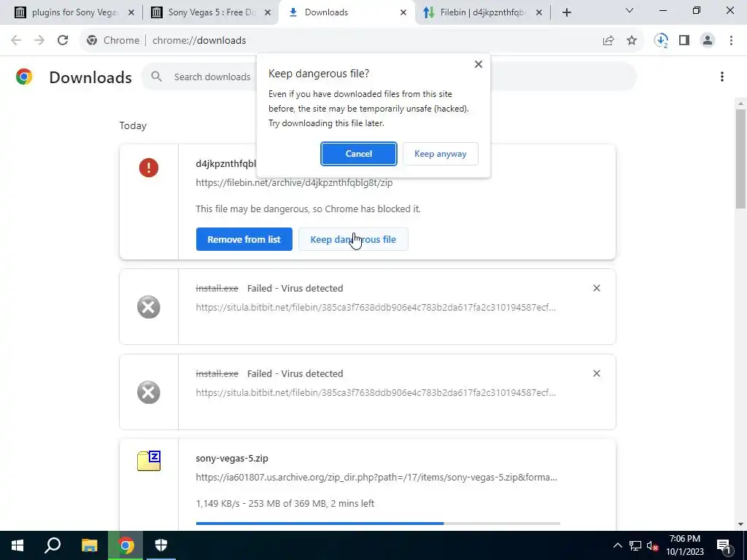Open File Explorer from taskbar
Viewport: 747px width, 560px height.
[89, 545]
